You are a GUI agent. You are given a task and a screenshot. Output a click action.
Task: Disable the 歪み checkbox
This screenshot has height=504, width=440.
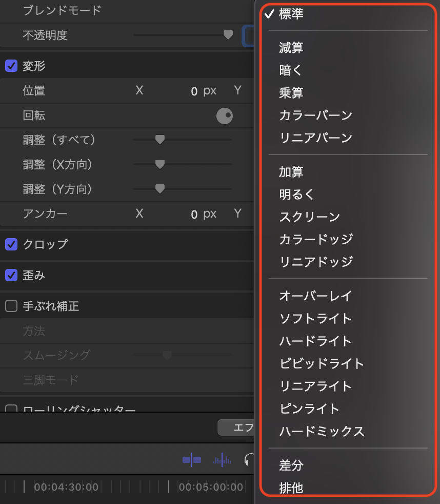pos(11,275)
